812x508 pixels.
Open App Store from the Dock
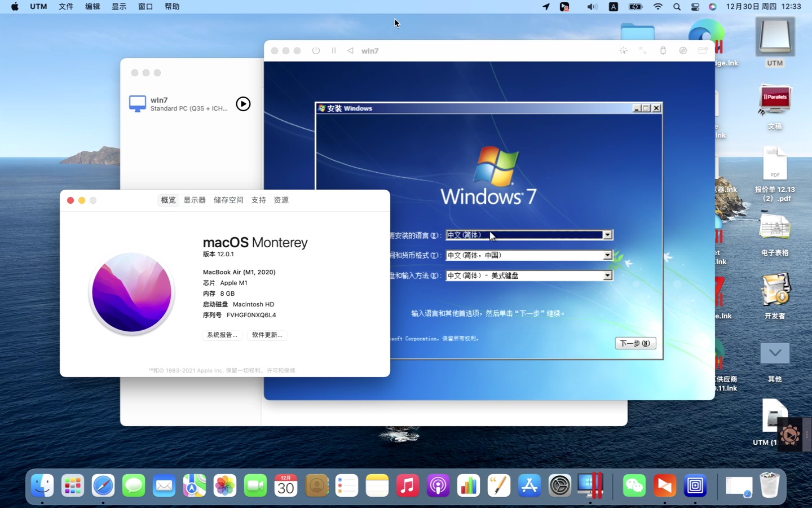pyautogui.click(x=529, y=485)
